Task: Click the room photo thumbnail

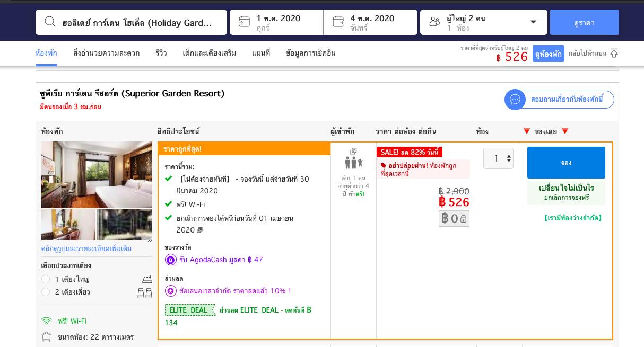Action: click(x=97, y=175)
